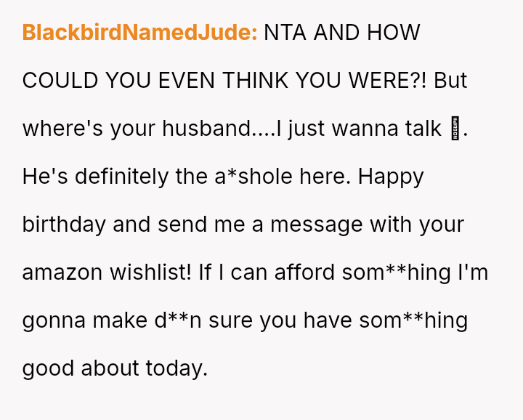Screen dimensions: 523x420
Task: Click the BlackbirdNamedJude username
Action: point(139,33)
